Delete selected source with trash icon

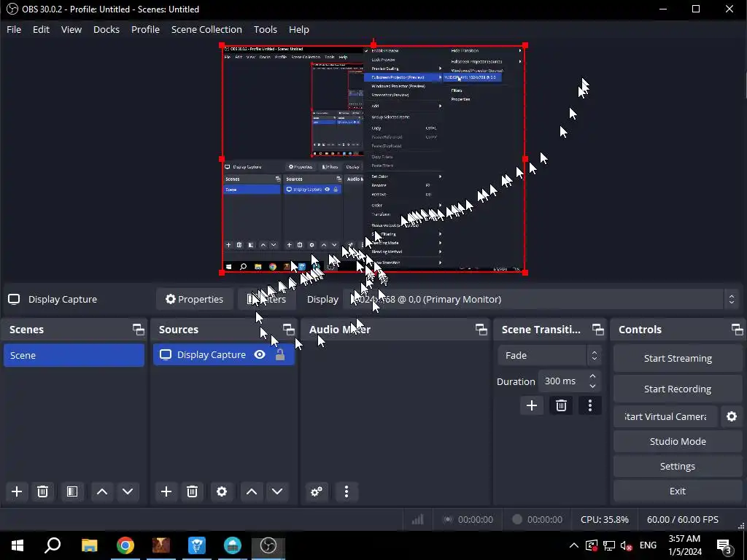192,491
